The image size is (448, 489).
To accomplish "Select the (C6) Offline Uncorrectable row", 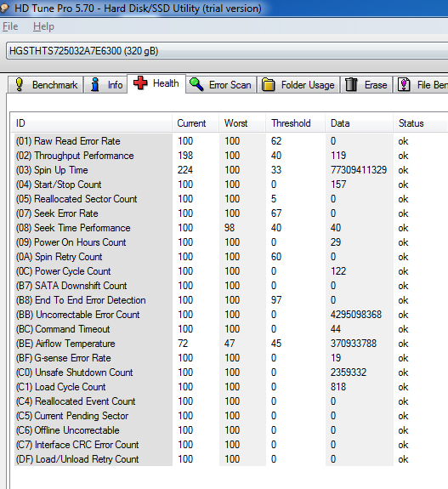I will pos(230,430).
